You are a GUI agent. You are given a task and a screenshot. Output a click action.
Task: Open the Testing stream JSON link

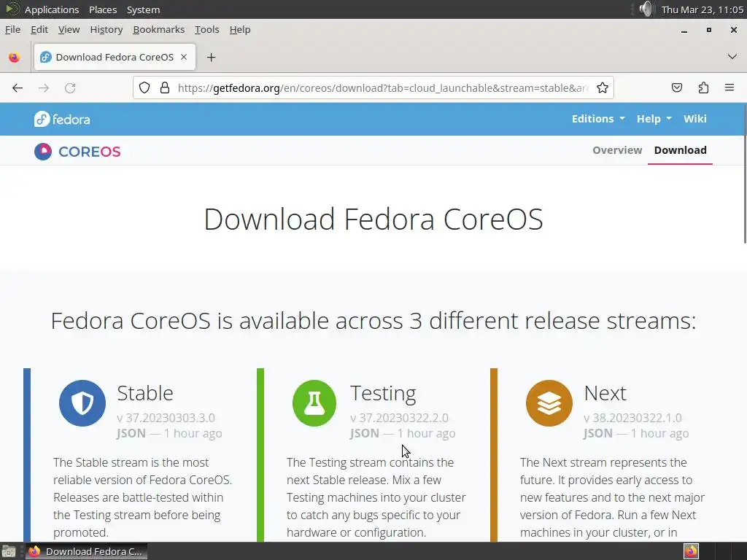coord(365,433)
